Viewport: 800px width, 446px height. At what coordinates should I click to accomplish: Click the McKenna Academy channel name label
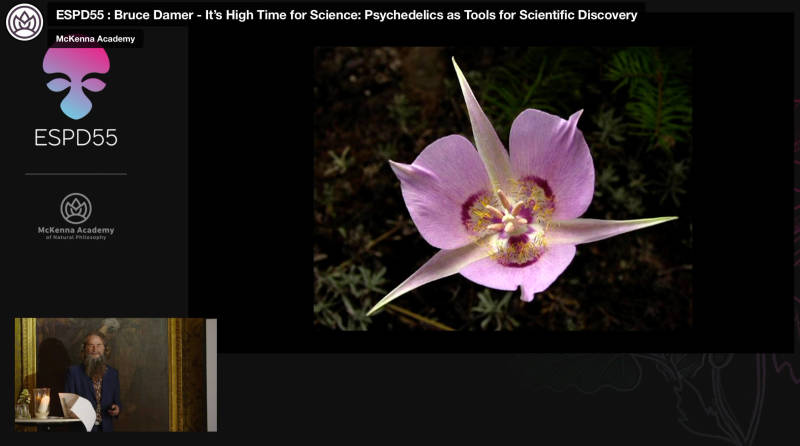[95, 39]
